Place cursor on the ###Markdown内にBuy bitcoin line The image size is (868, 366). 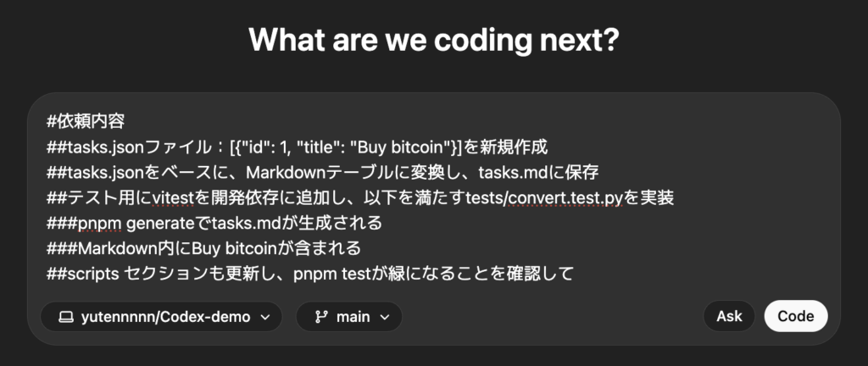[x=203, y=248]
